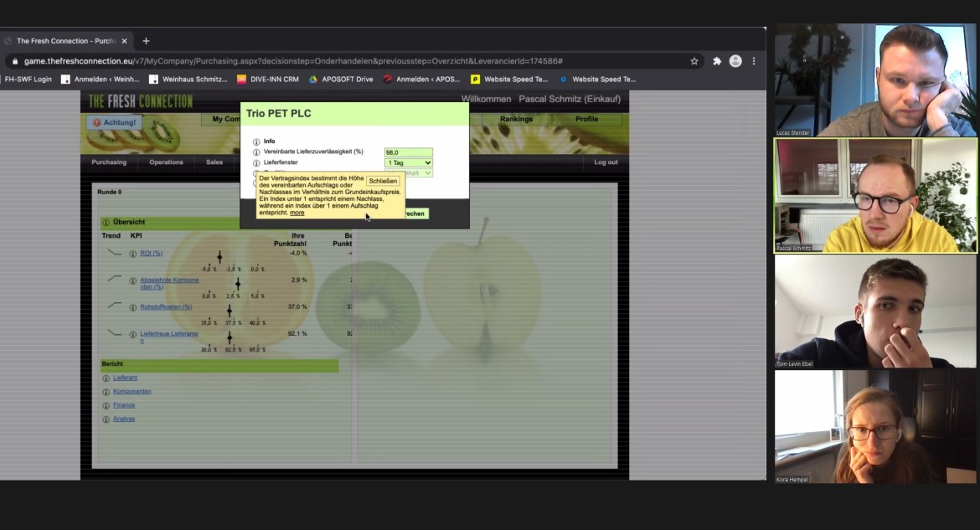Screen dimensions: 980x530
Task: Select Kora Hempel's video tile
Action: click(x=875, y=427)
